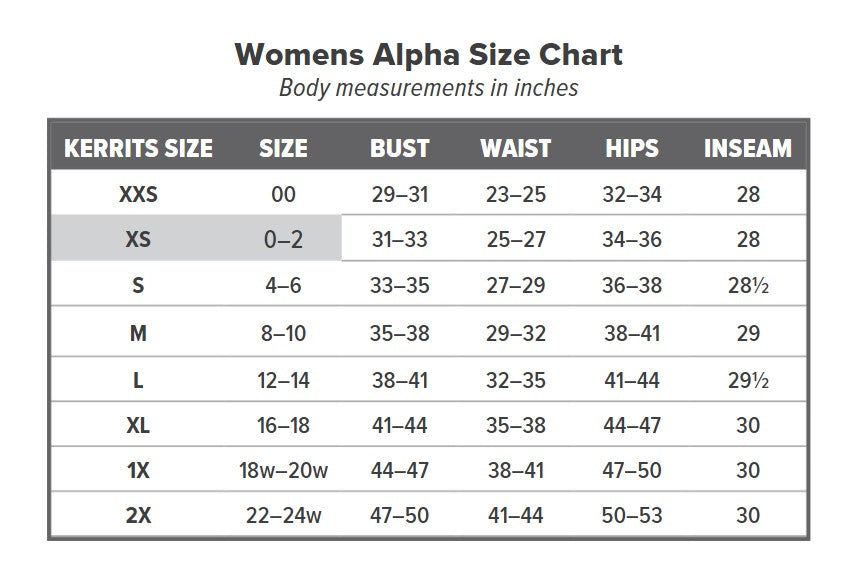856x580 pixels.
Task: Click the 'Body measurements in inches' subtitle
Action: pyautogui.click(x=428, y=87)
